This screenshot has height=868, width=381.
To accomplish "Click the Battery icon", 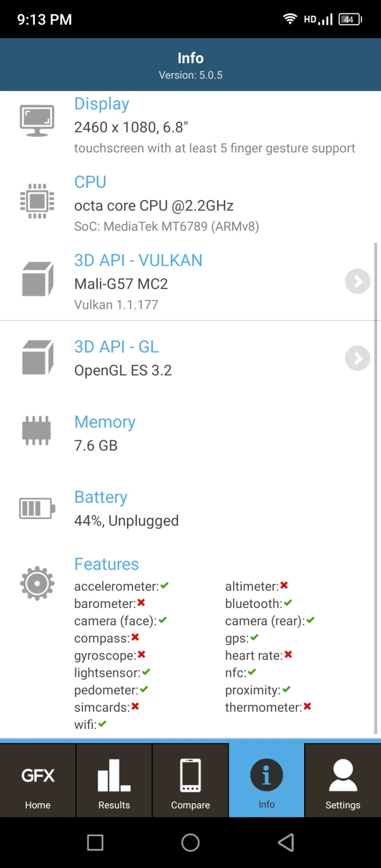I will 36,508.
